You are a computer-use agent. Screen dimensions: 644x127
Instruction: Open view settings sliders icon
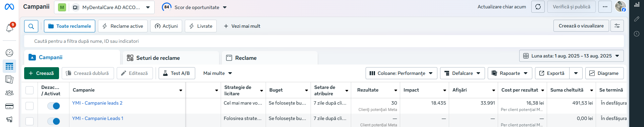[x=617, y=26]
